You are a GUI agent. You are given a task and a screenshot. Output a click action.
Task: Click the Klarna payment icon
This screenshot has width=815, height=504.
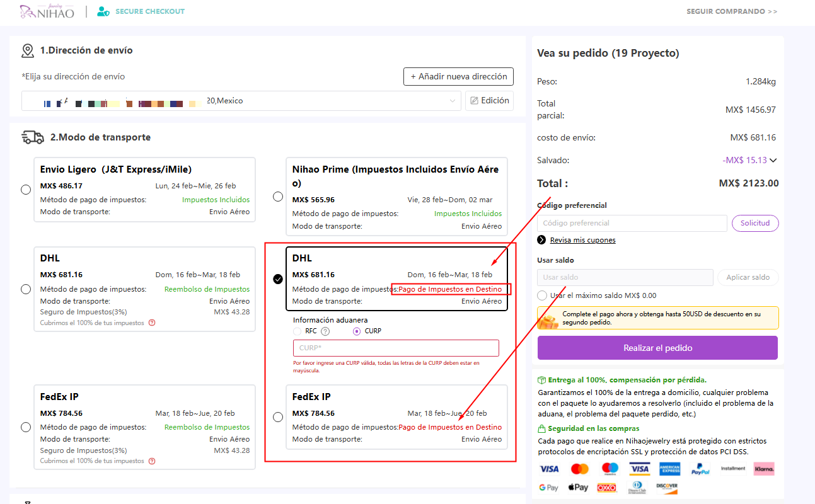click(764, 469)
